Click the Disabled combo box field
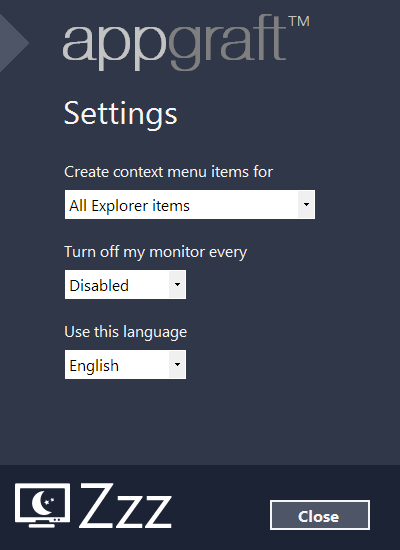 (x=125, y=284)
